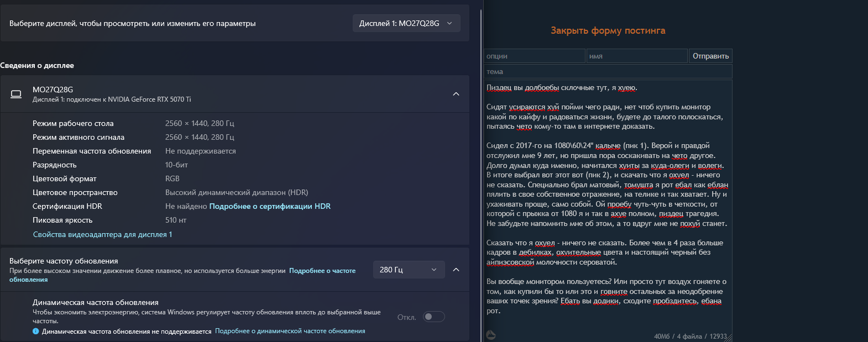Click the monitor icon next to MO27Q28G
Viewport: 868px width, 342px height.
point(16,94)
